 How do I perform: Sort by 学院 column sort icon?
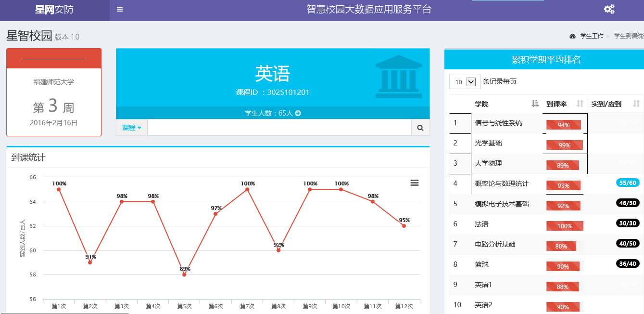[x=535, y=104]
